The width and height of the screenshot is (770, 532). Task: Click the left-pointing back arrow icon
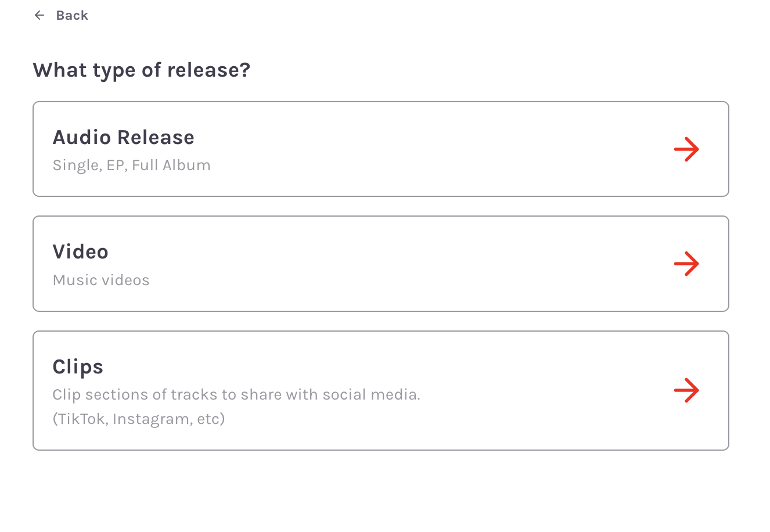[39, 16]
